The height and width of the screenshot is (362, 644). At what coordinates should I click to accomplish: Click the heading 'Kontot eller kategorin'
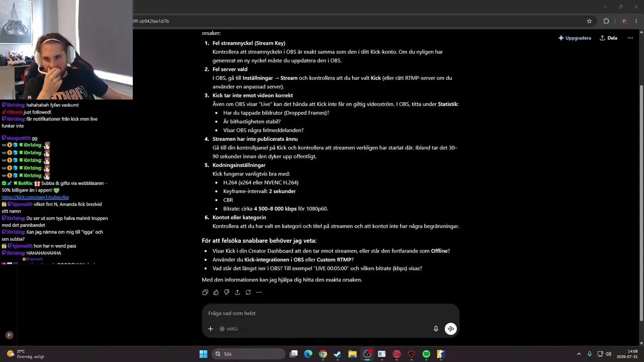[x=239, y=217]
